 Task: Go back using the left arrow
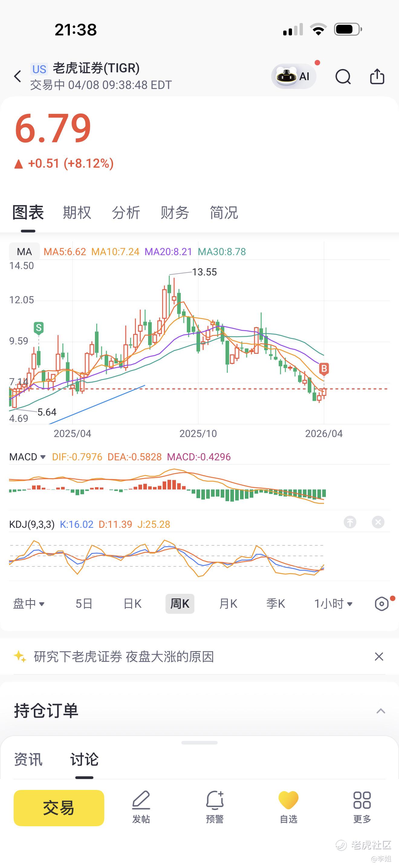(x=18, y=77)
